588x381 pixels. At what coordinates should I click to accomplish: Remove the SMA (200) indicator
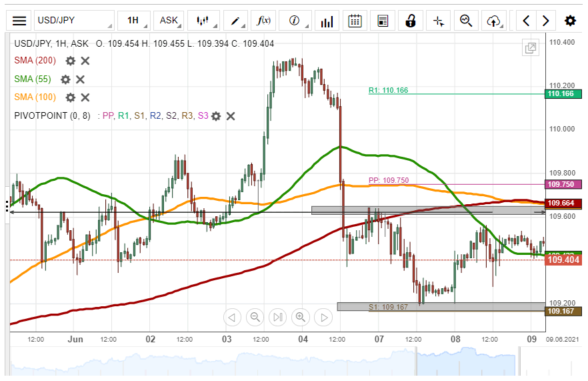(85, 61)
